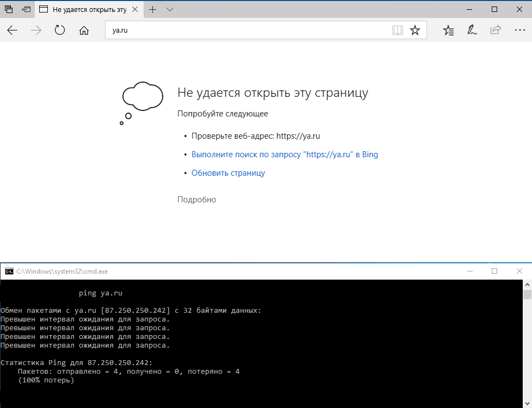This screenshot has height=408, width=532.
Task: Click cmd scrollbar up arrow
Action: [x=527, y=285]
